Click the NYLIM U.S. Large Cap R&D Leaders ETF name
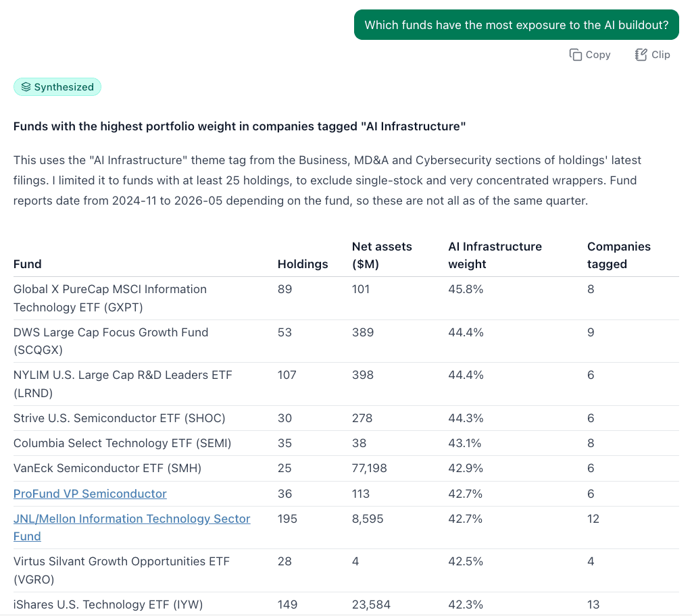Screen dimensions: 692x616 123,384
